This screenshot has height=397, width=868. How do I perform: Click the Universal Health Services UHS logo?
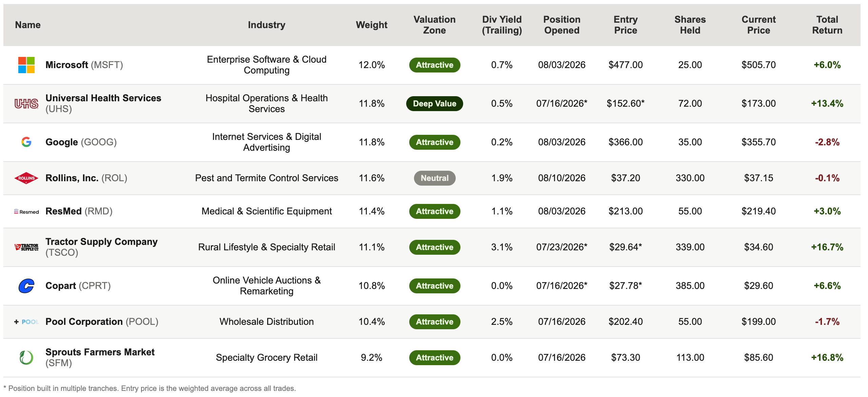[x=26, y=104]
